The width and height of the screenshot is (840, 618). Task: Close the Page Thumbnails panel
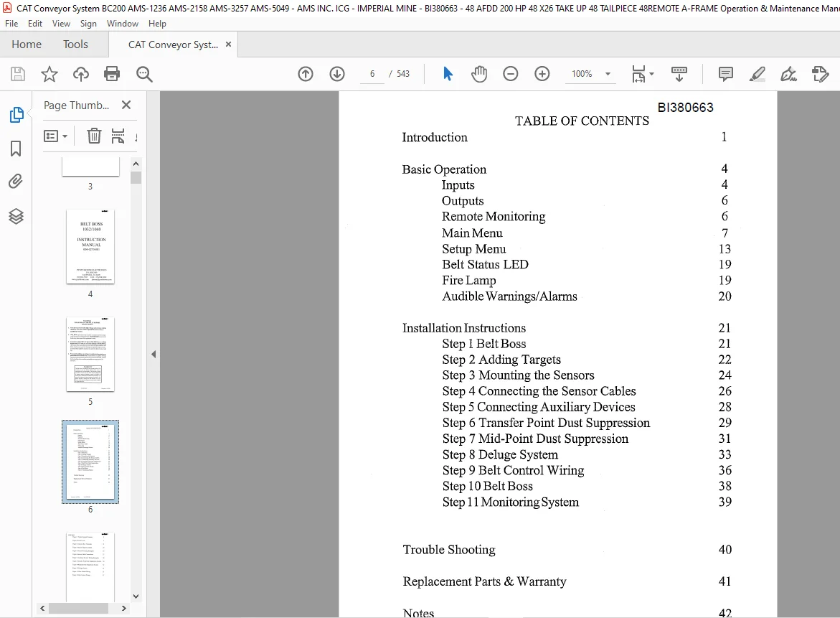[x=126, y=105]
